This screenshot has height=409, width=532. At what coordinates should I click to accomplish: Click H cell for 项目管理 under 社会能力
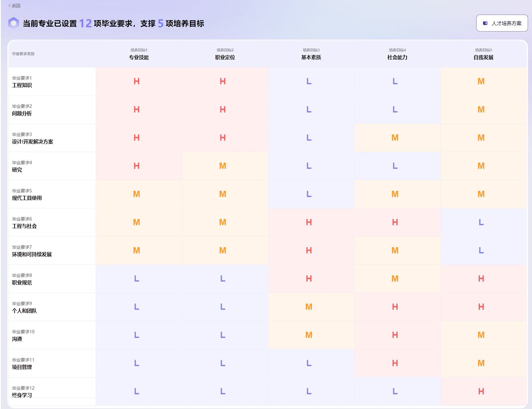pos(395,363)
